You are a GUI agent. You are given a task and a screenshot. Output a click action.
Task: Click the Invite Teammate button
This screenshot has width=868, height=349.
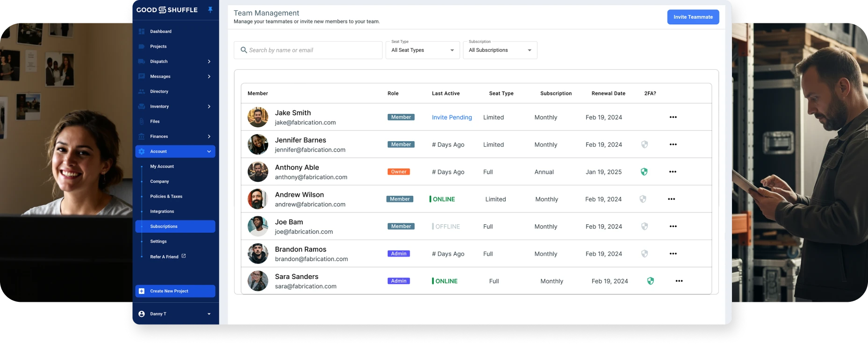coord(693,17)
